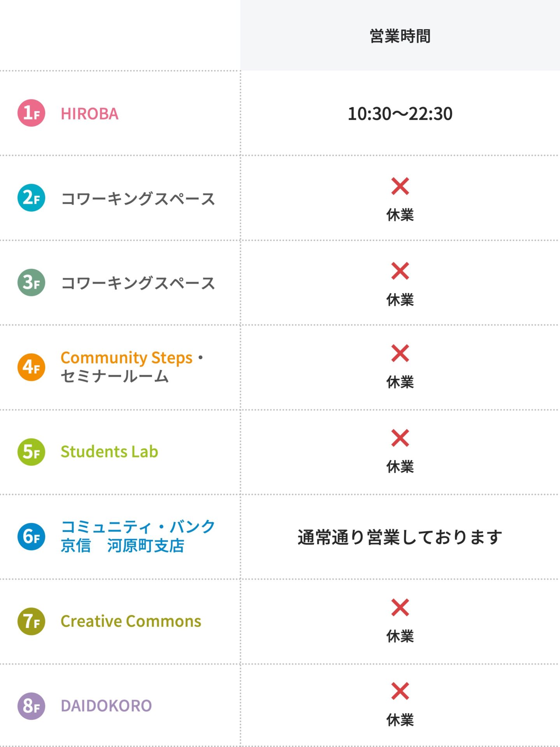Open the DAIDOKORO floor link

106,706
